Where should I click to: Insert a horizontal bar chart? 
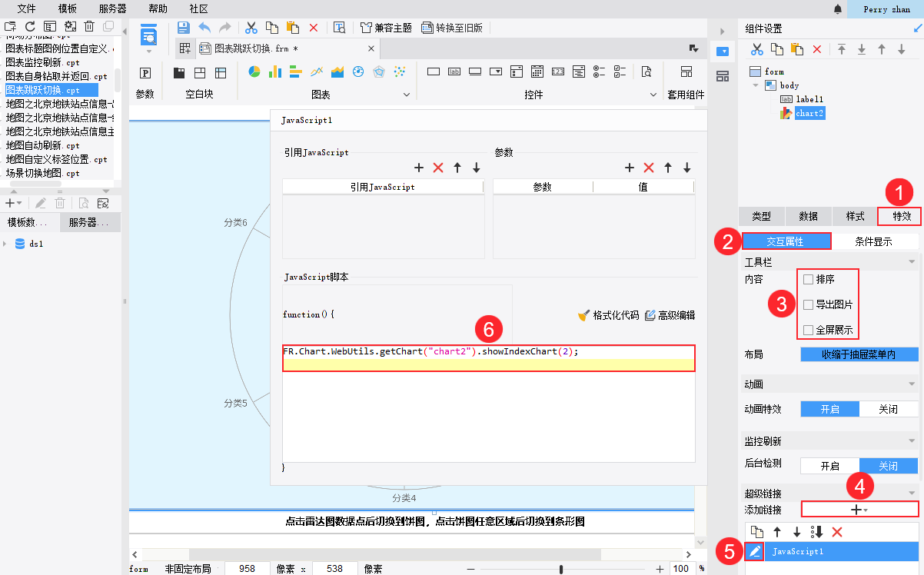296,71
